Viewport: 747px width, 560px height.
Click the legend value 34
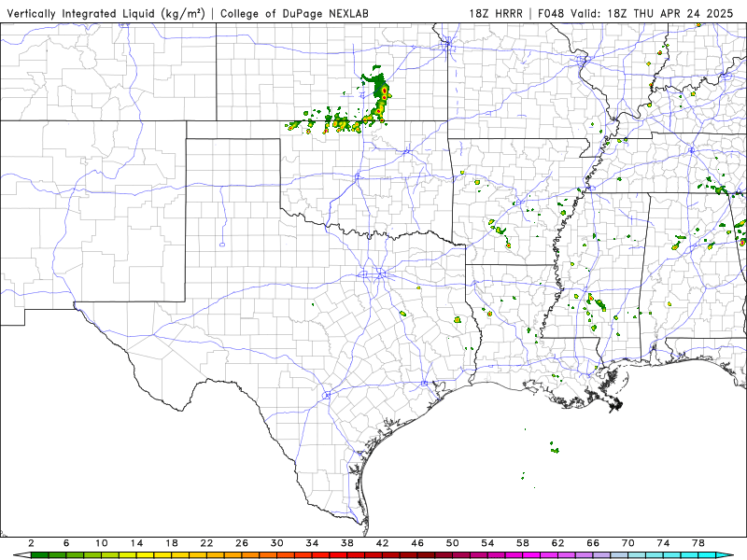(312, 543)
